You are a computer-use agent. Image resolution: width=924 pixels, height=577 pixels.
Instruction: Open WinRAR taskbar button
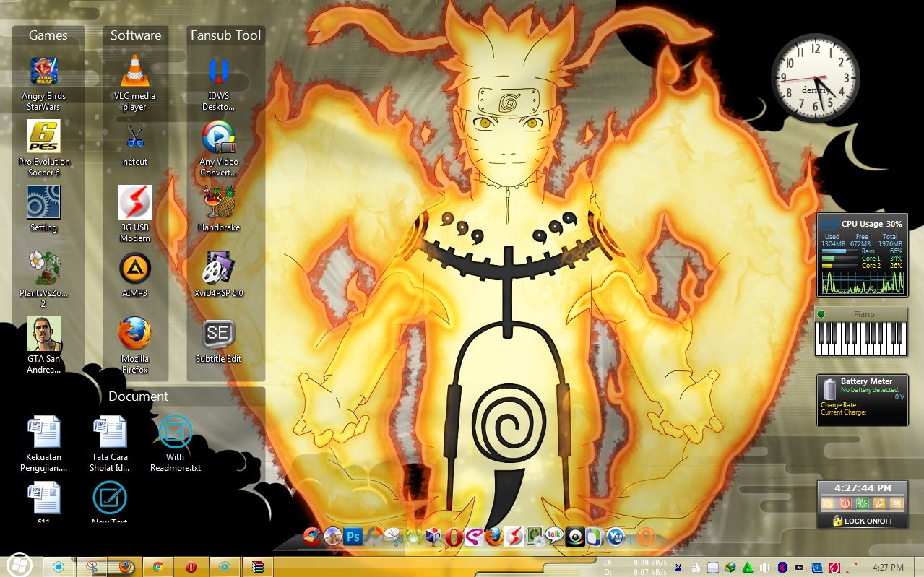pyautogui.click(x=258, y=567)
